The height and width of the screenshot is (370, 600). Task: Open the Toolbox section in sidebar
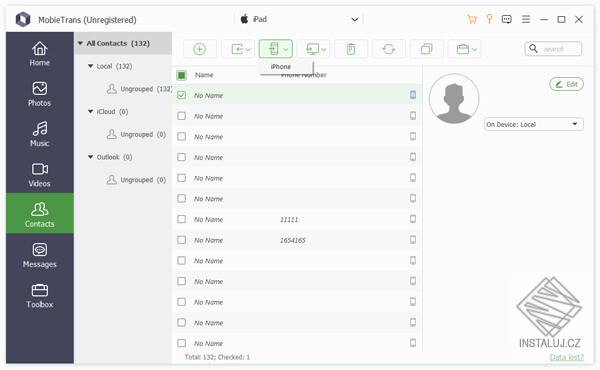(x=39, y=296)
